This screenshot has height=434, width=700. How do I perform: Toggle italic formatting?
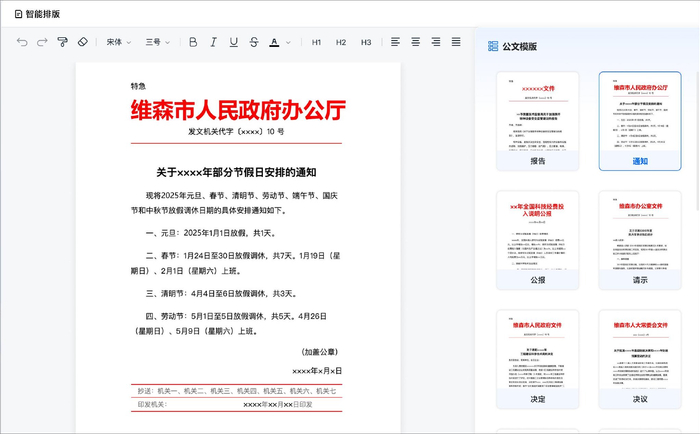pyautogui.click(x=213, y=42)
